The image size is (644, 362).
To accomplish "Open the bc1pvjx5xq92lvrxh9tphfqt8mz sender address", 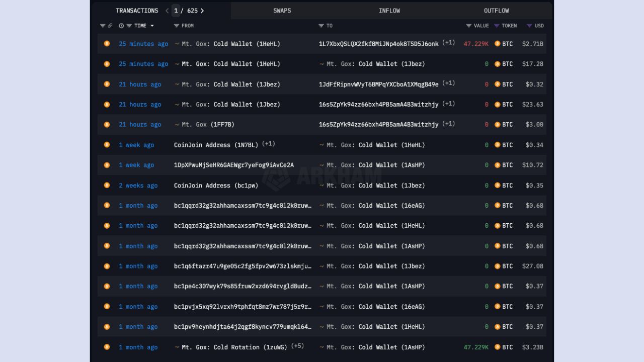I will click(243, 307).
